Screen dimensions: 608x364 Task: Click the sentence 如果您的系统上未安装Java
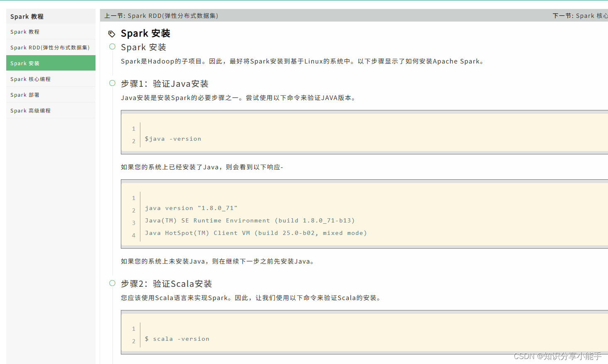[218, 261]
